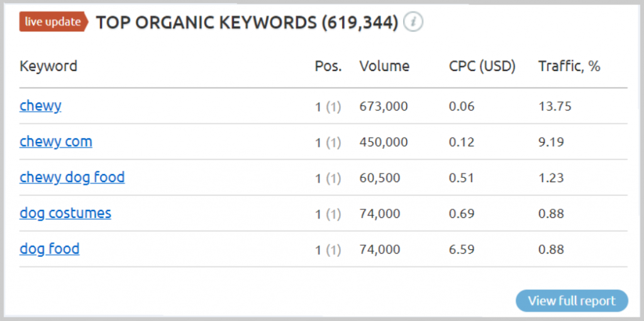
Task: Click the position 1 (1) in chewy com row
Action: pyautogui.click(x=328, y=143)
